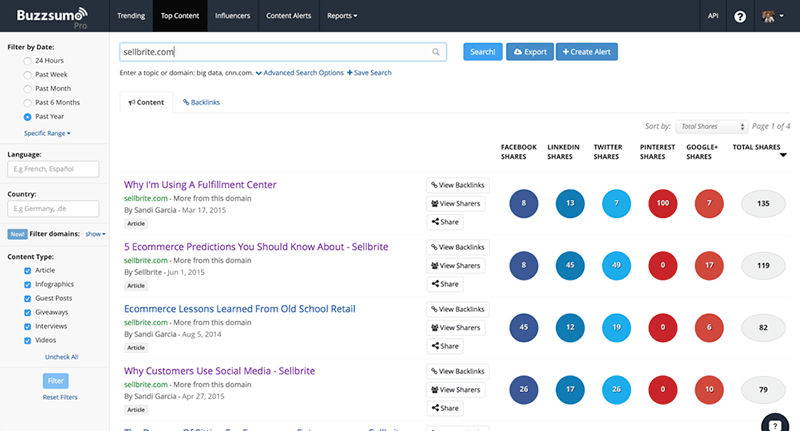
Task: Uncheck the Article content type
Action: [x=28, y=271]
